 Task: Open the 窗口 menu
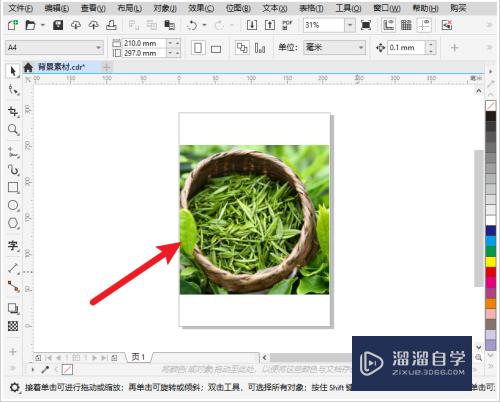tap(387, 8)
